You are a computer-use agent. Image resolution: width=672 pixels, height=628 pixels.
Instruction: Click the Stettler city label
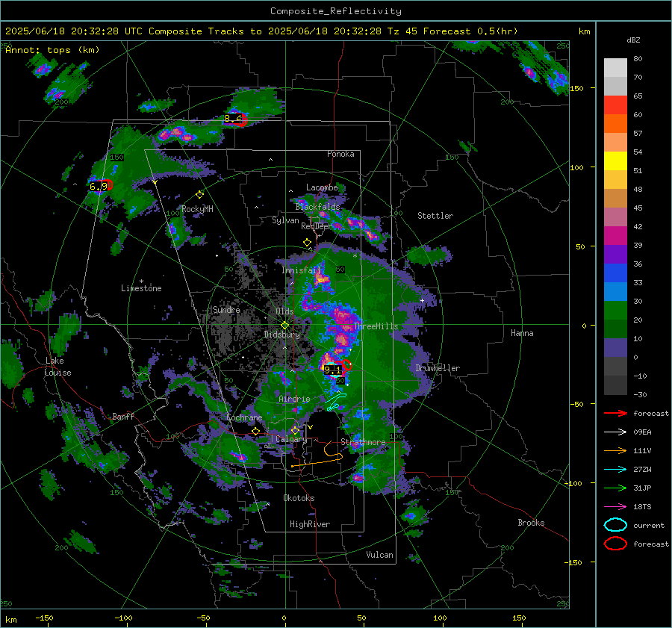tap(435, 216)
